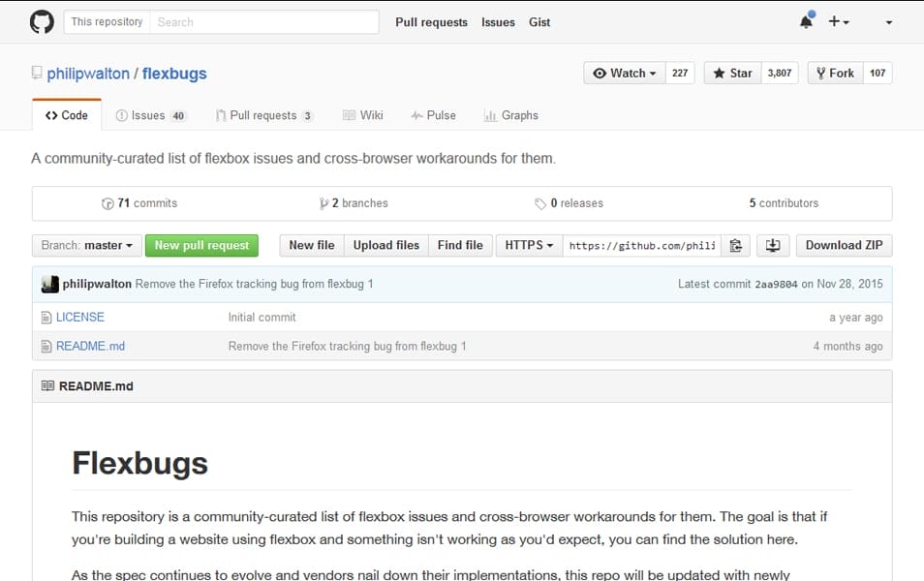Open Pull requests in top navigation
The height and width of the screenshot is (581, 924).
click(x=431, y=22)
